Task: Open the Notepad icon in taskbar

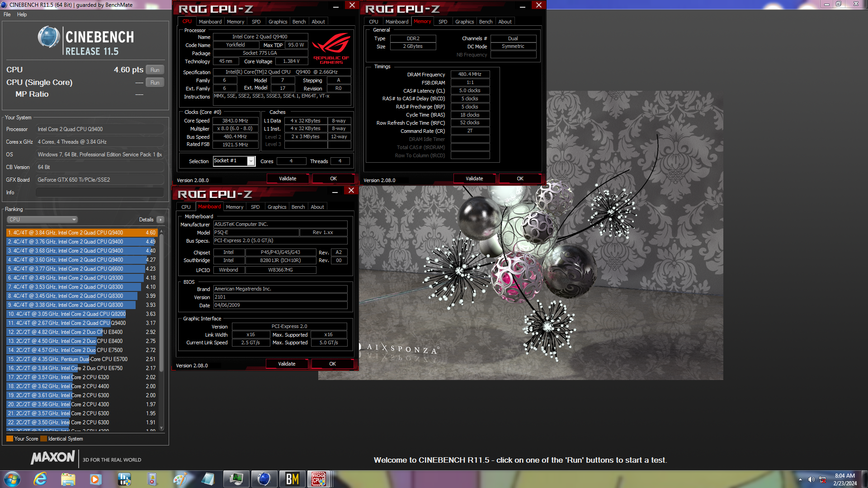Action: (x=208, y=479)
